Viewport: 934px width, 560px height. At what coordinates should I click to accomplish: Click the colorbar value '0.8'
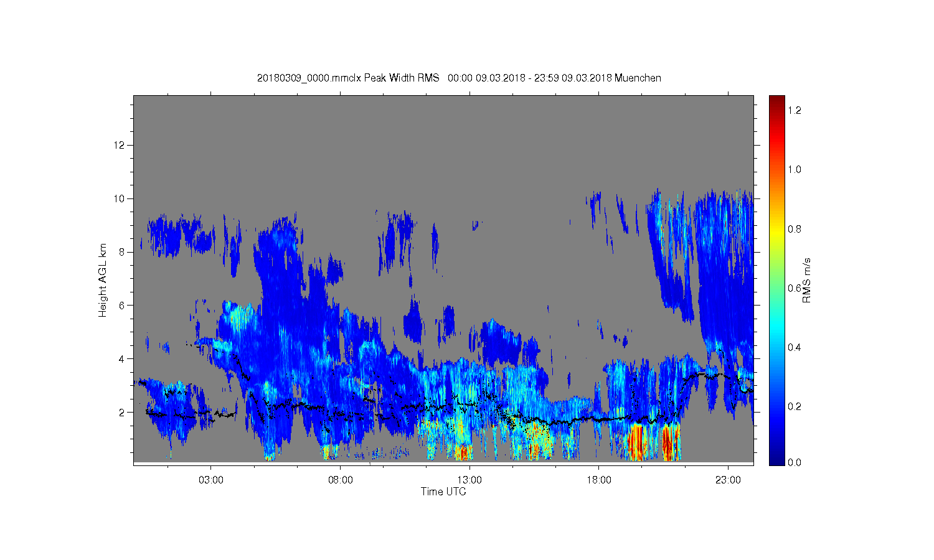[795, 228]
